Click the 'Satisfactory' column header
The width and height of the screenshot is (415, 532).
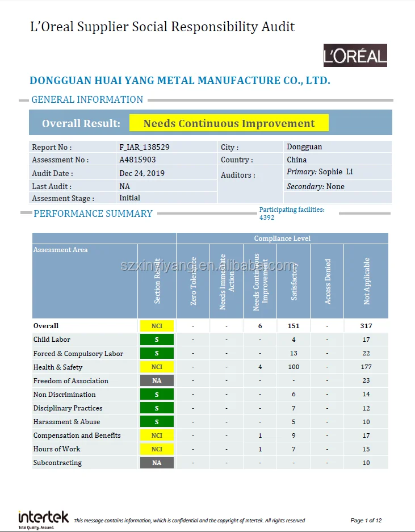(294, 282)
